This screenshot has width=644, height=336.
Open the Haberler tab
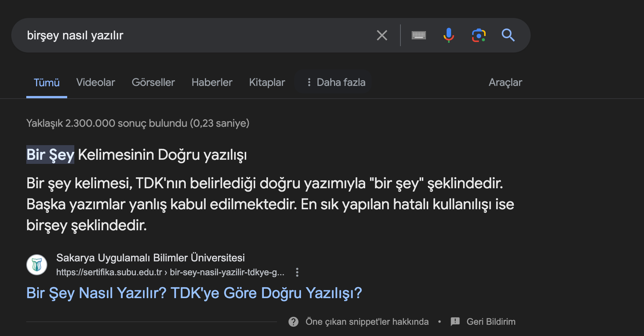212,82
